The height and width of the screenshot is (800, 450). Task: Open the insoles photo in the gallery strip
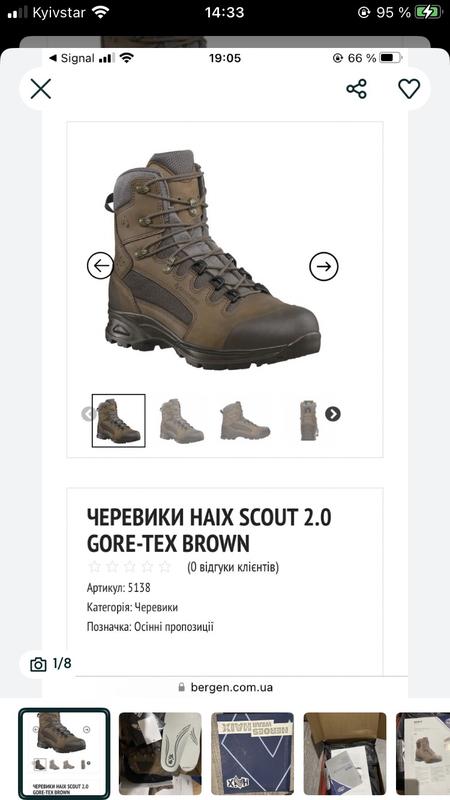tap(160, 754)
